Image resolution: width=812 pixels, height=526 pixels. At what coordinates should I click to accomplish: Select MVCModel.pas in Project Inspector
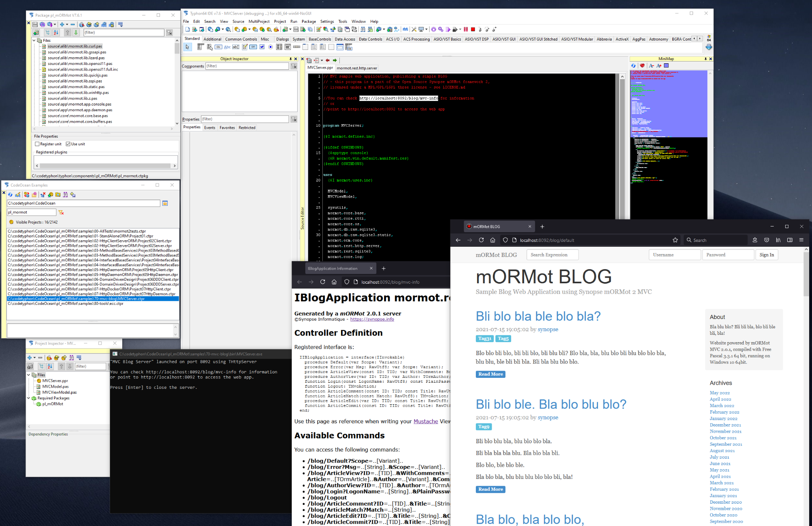point(55,387)
